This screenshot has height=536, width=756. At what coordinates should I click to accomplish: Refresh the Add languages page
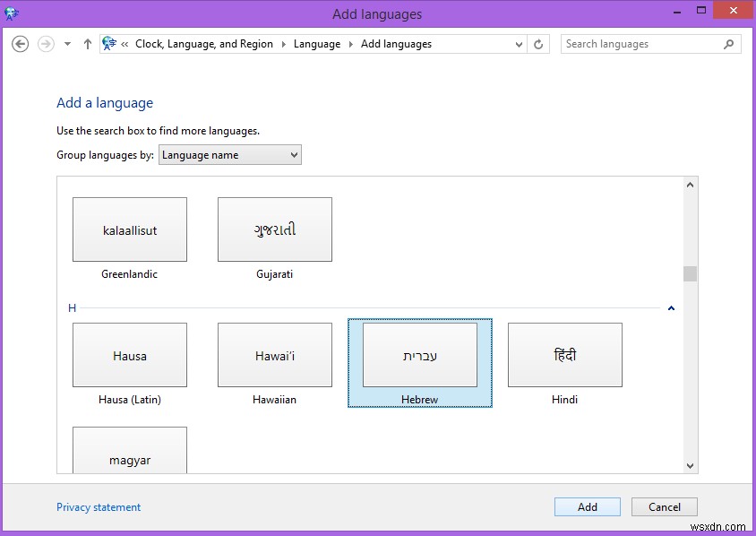pos(539,43)
